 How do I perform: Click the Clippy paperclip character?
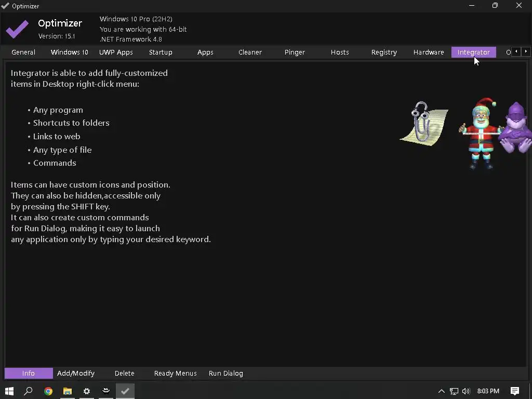coord(424,124)
